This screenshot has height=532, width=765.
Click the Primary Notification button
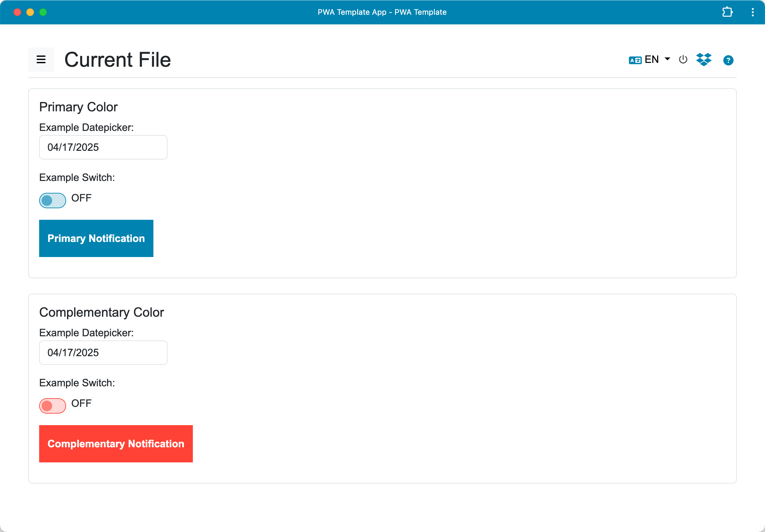[96, 238]
